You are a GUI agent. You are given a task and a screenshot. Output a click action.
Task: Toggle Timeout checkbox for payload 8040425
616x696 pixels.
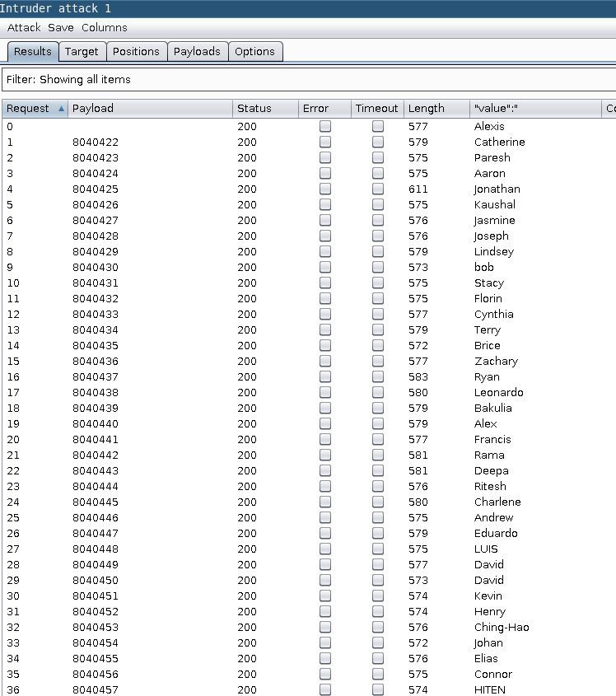378,189
